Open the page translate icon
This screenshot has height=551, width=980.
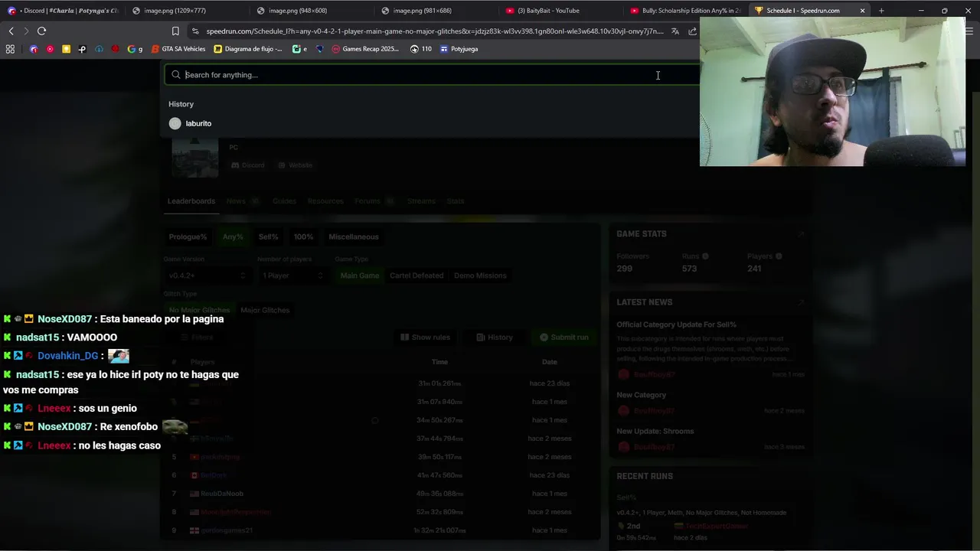675,31
